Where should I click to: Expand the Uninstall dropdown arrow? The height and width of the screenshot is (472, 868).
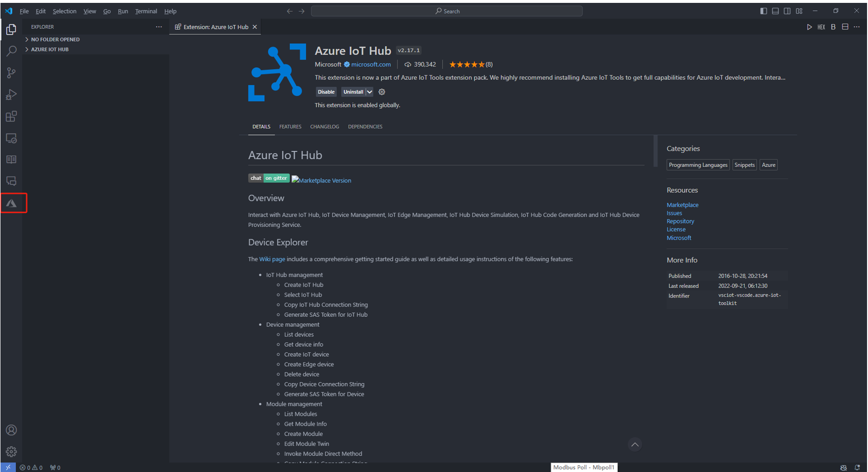coord(370,92)
